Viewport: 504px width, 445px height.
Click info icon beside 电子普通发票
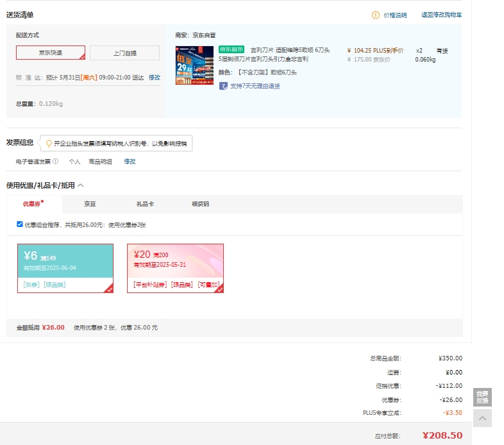(x=56, y=162)
